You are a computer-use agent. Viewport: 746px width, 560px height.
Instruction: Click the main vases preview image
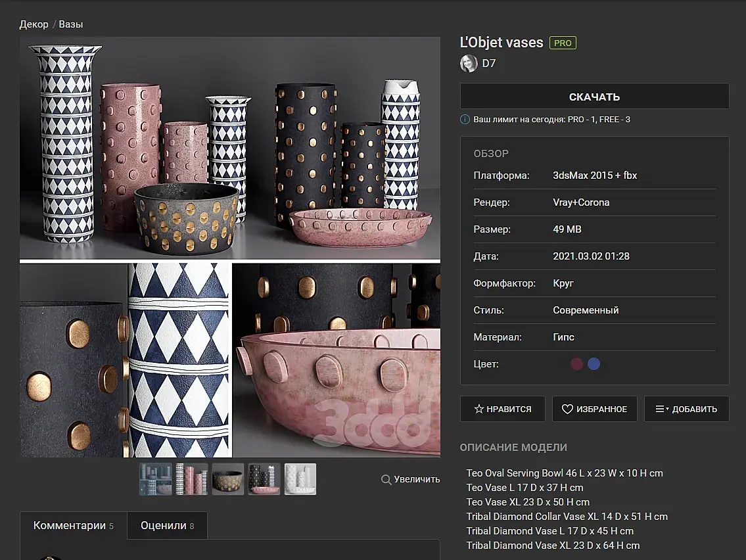[x=230, y=247]
